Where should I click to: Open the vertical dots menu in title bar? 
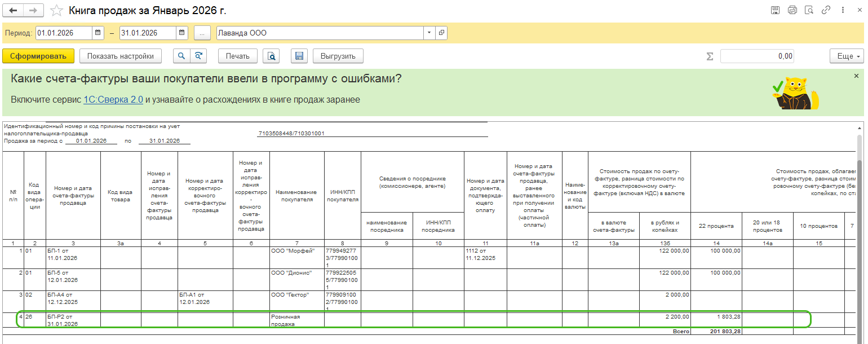click(843, 10)
